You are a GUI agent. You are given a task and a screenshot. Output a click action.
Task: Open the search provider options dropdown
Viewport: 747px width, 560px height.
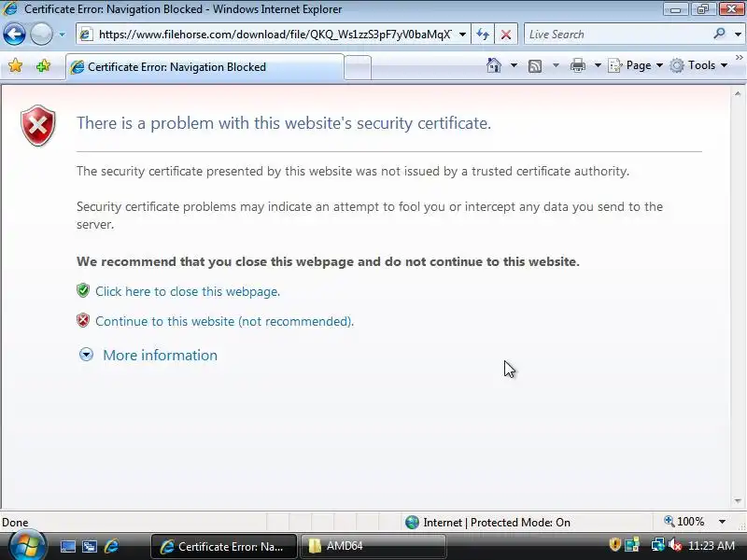click(738, 35)
